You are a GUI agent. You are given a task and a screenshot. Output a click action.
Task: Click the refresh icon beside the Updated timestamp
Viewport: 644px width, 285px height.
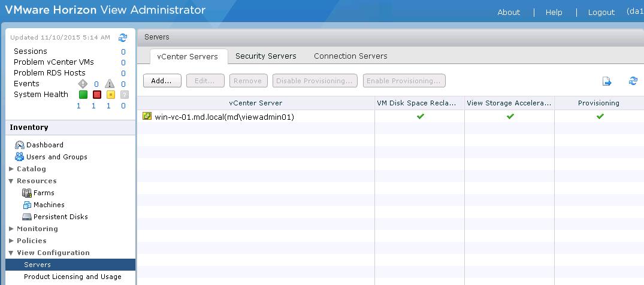click(x=123, y=37)
